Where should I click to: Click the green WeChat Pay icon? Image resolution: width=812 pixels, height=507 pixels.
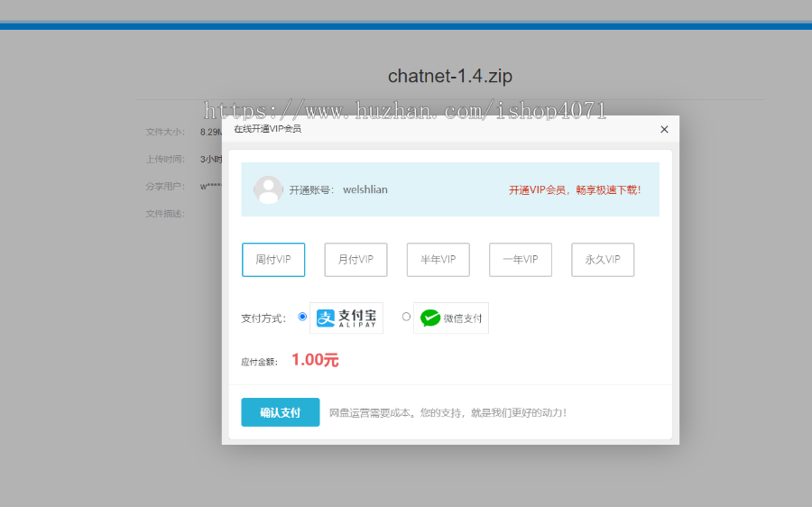point(430,318)
